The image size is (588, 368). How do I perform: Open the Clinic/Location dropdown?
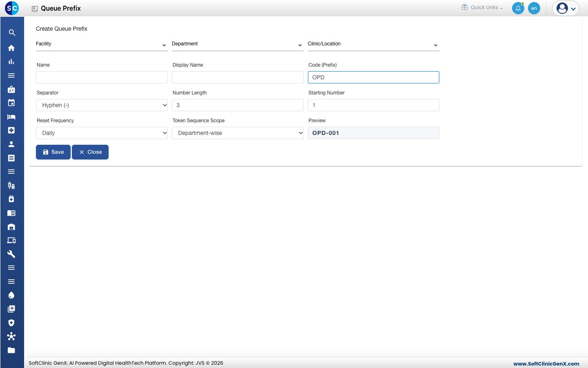[374, 45]
